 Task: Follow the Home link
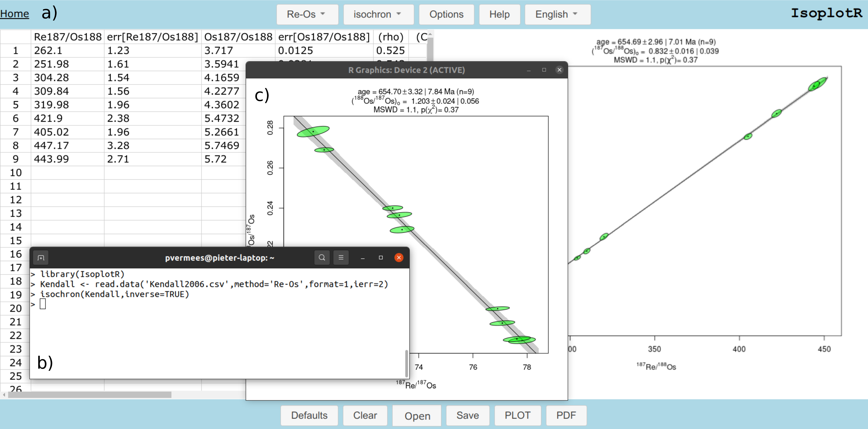[x=14, y=14]
